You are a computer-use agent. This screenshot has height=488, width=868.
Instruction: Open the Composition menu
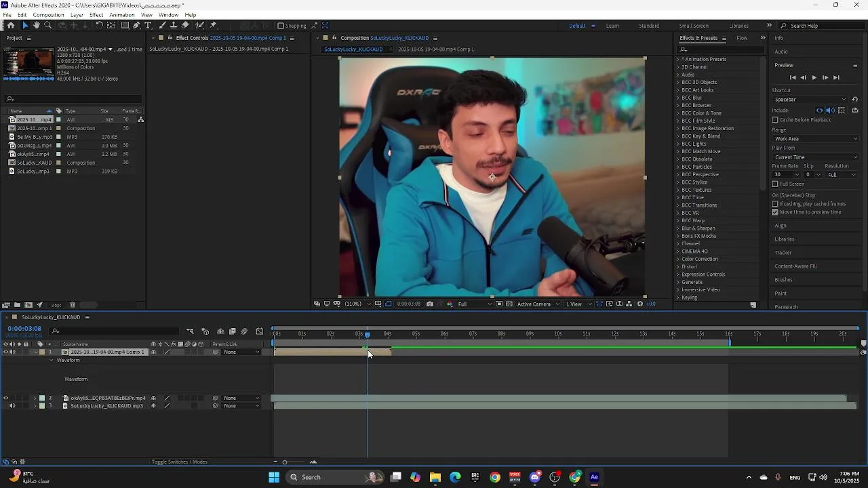pyautogui.click(x=48, y=15)
